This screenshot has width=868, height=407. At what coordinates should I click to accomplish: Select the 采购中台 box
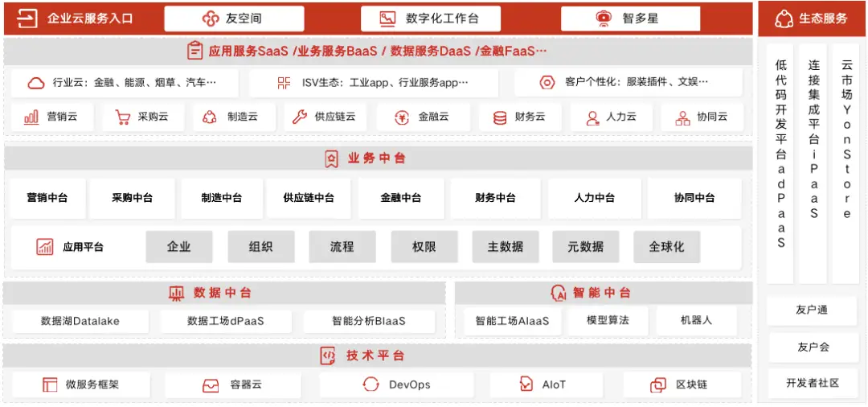(x=133, y=198)
